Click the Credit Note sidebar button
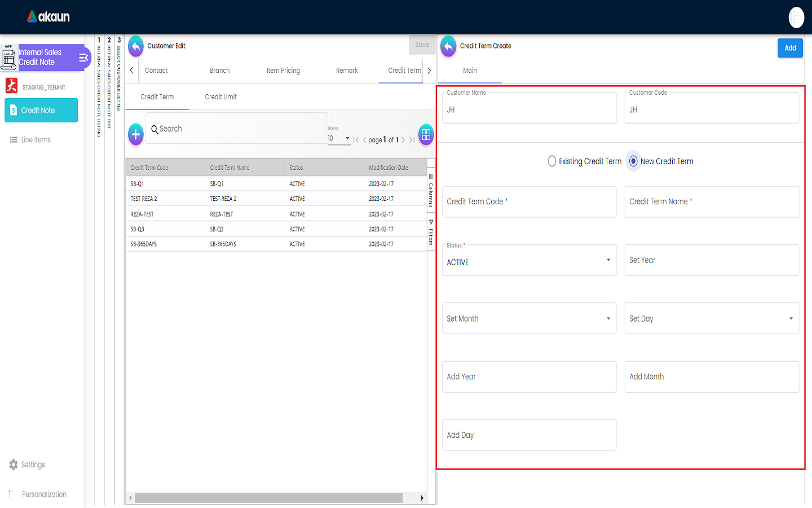 point(41,111)
